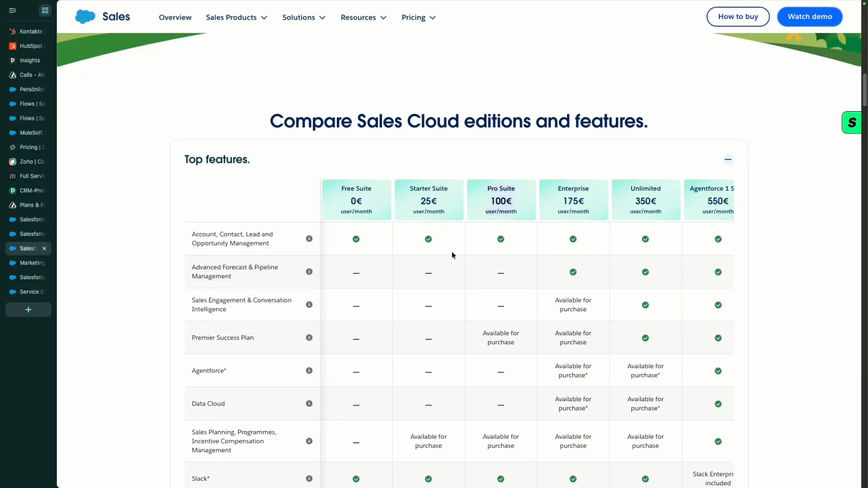Add a new tab with plus button
Image resolution: width=868 pixels, height=488 pixels.
coord(28,310)
